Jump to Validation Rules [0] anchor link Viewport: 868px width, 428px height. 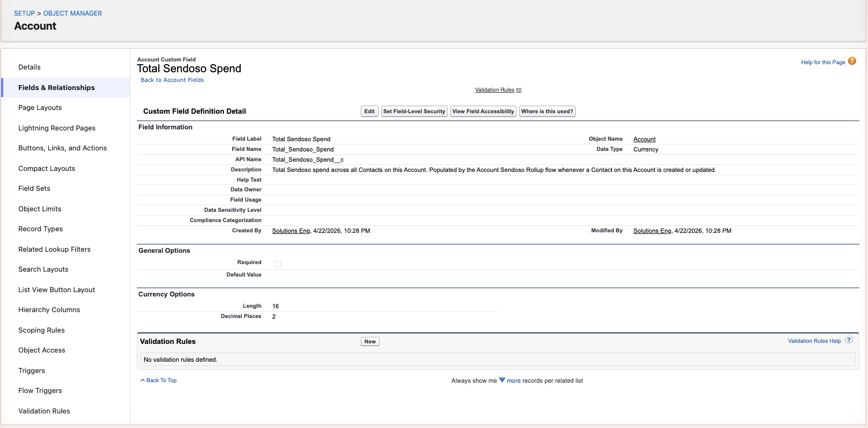click(x=498, y=90)
